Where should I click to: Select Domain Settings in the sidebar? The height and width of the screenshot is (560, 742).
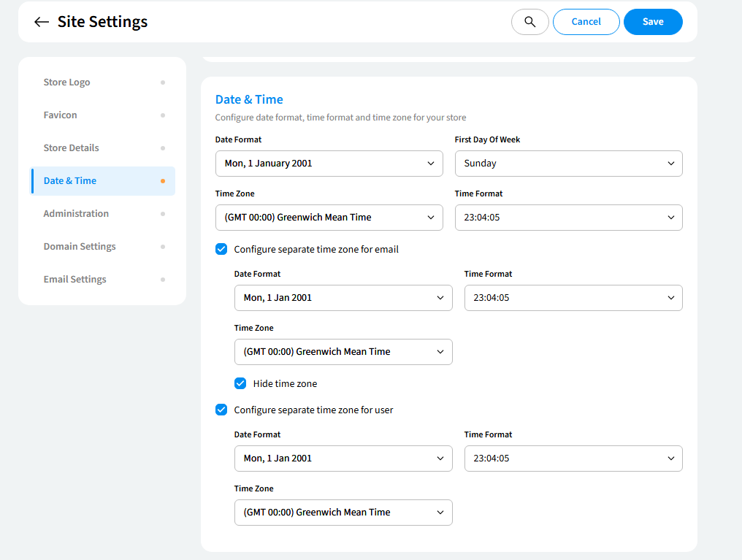pos(80,247)
